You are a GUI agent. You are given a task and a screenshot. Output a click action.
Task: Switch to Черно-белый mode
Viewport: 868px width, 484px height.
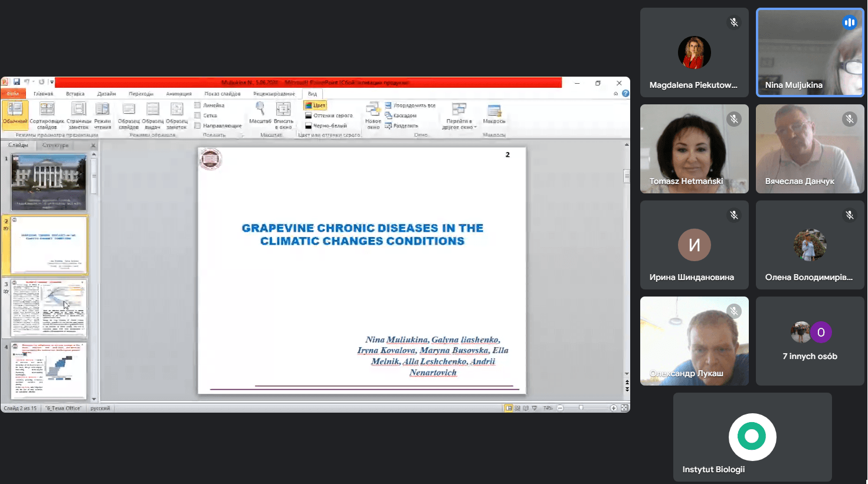coord(326,126)
